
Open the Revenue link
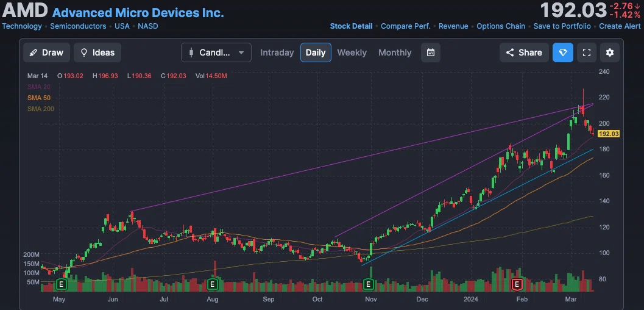coord(453,26)
